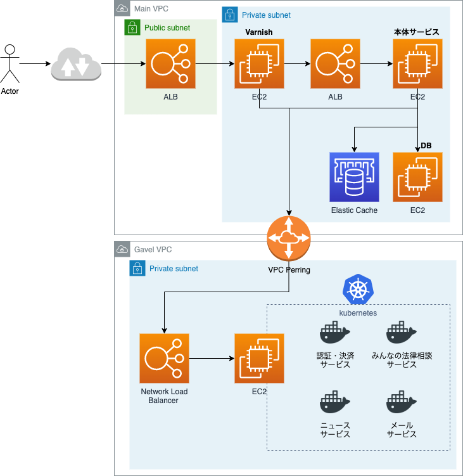Select the docker icon for メールサービス
Viewport: 463px width, 476px height.
pyautogui.click(x=402, y=402)
